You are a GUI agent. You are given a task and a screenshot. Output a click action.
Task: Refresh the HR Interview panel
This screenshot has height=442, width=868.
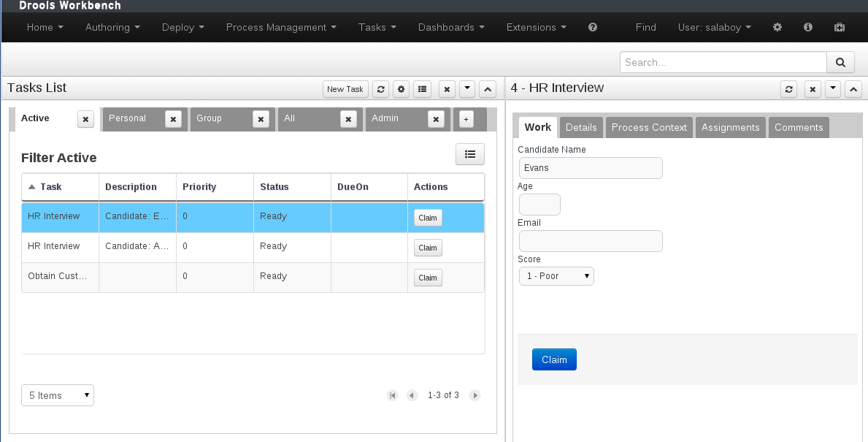coord(789,88)
